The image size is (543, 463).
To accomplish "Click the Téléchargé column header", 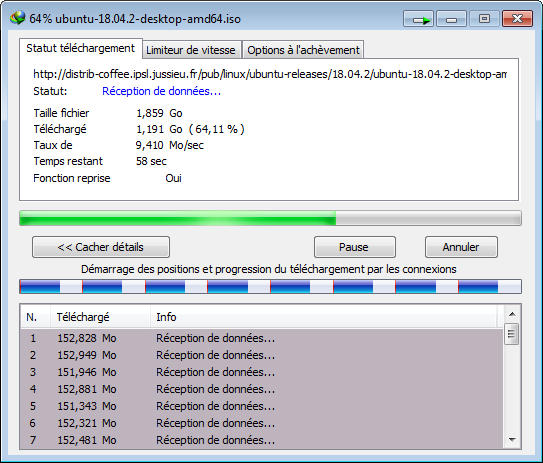I will point(100,317).
